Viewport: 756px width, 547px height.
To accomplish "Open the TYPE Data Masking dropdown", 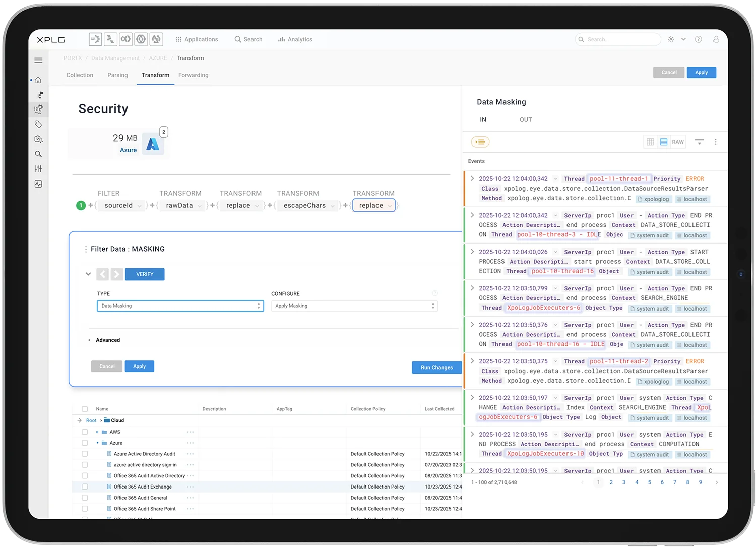I will point(180,306).
